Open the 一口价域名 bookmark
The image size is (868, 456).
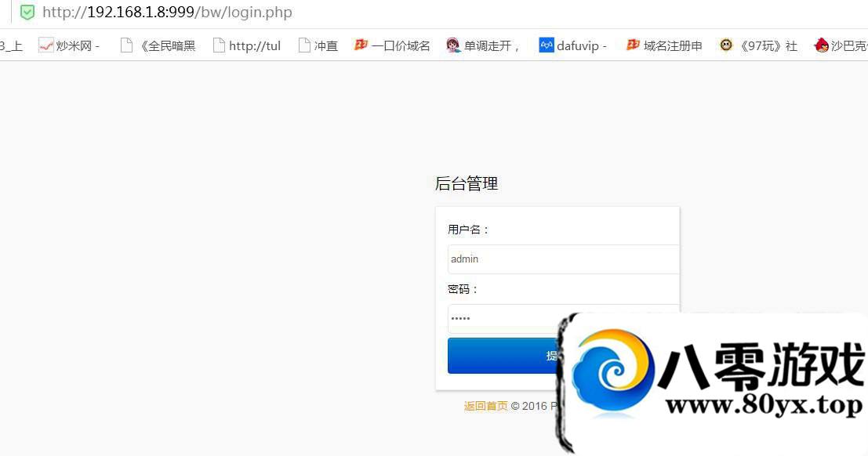point(392,45)
